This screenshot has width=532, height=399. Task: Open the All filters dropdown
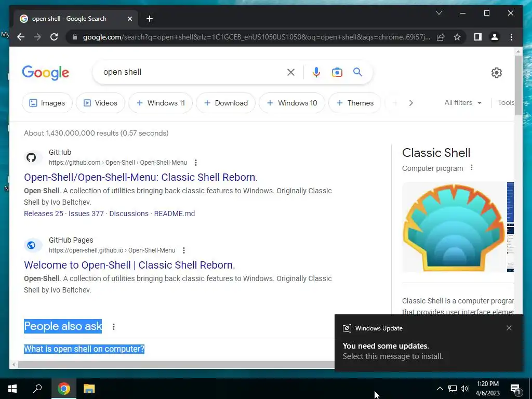[x=463, y=102]
